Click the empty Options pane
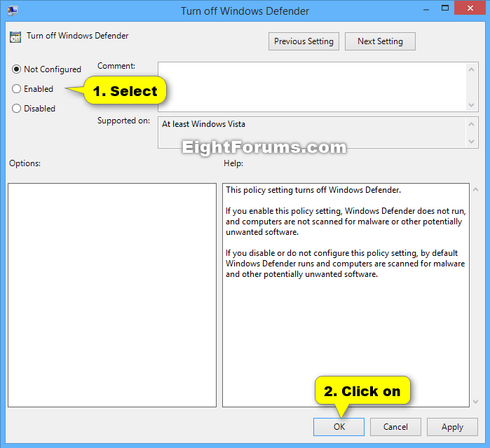 click(x=112, y=294)
